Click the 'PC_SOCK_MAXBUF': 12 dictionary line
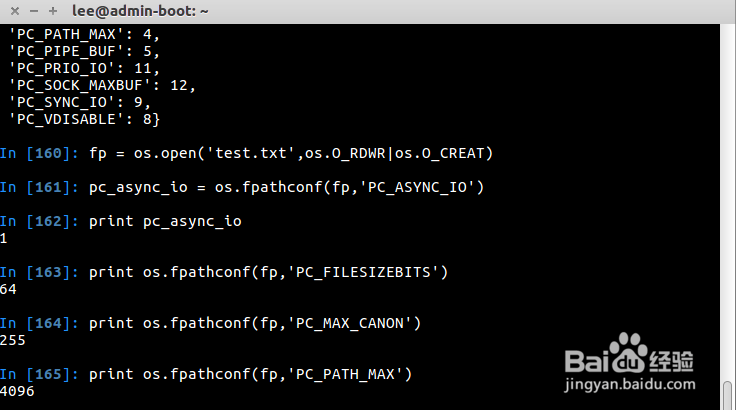The image size is (736, 410). [x=102, y=85]
